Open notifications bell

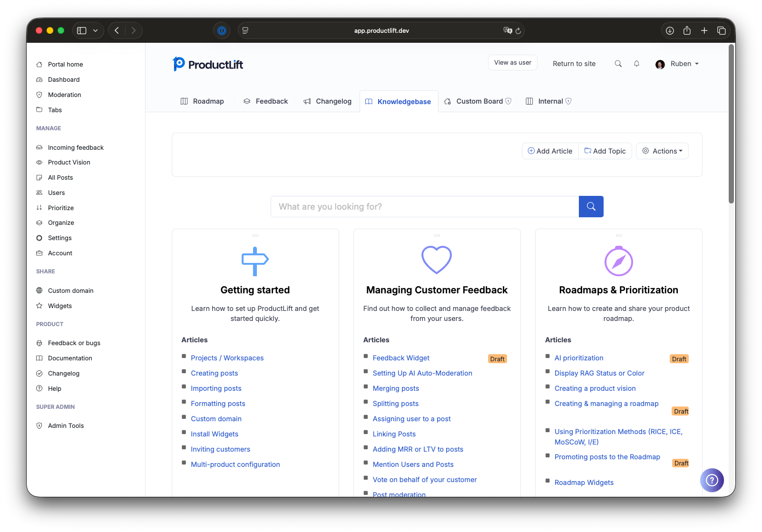tap(636, 64)
